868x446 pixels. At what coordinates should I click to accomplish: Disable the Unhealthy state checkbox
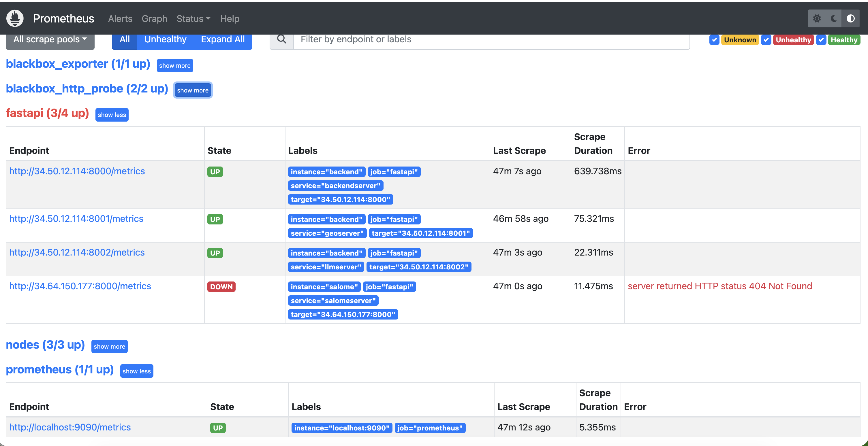pos(766,40)
